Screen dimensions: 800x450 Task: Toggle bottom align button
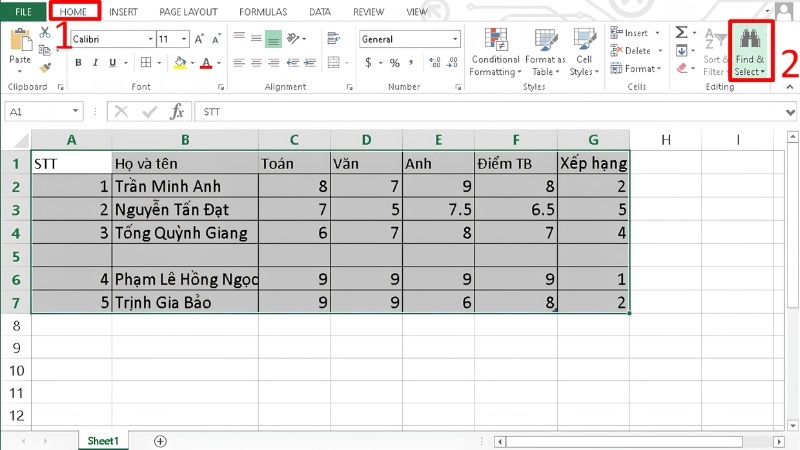click(273, 39)
